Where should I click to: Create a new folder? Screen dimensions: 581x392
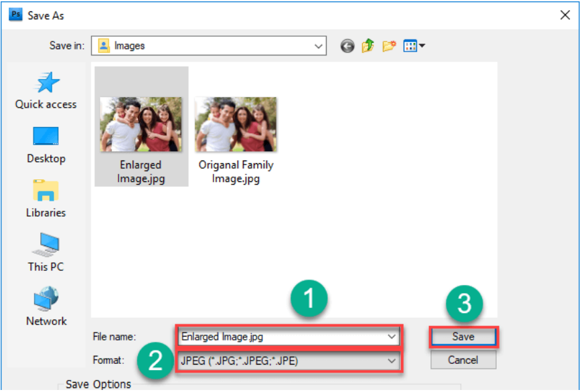tap(388, 45)
